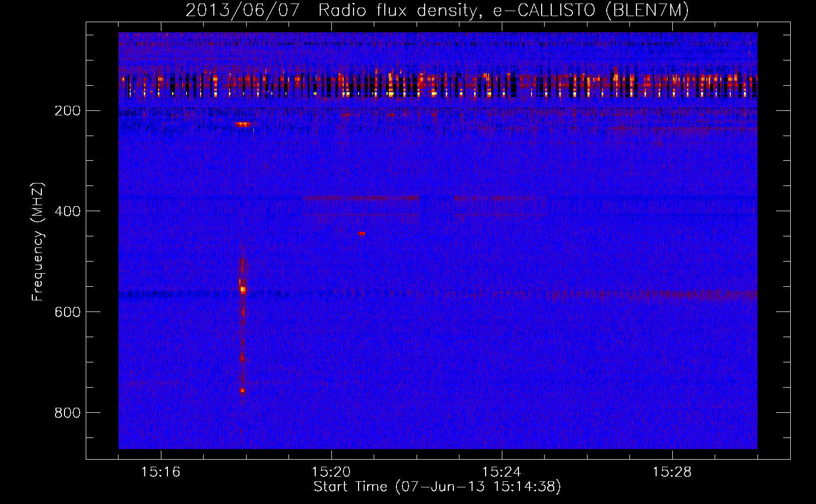Click the "Frequency (MHZ)" y-axis label

[38, 241]
